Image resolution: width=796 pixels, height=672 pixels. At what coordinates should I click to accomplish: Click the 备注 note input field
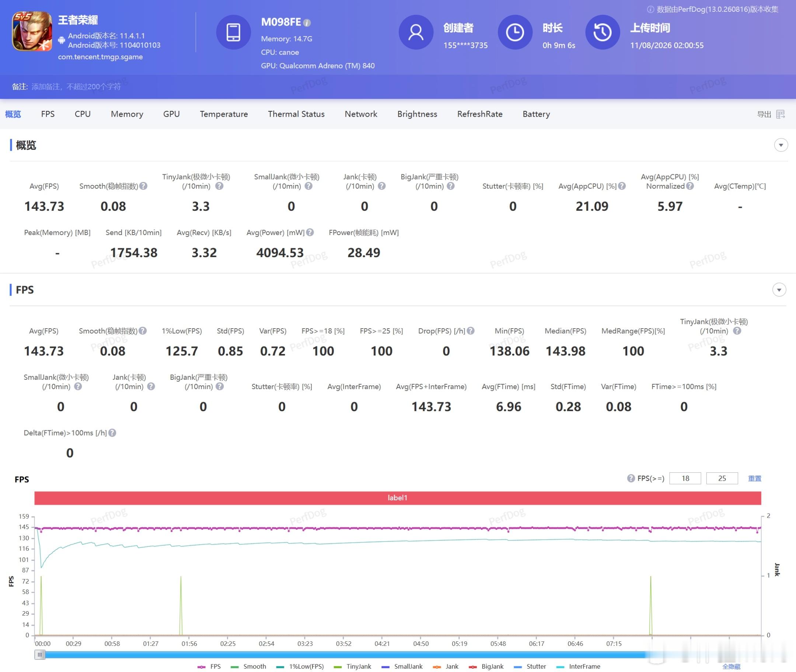tap(76, 87)
